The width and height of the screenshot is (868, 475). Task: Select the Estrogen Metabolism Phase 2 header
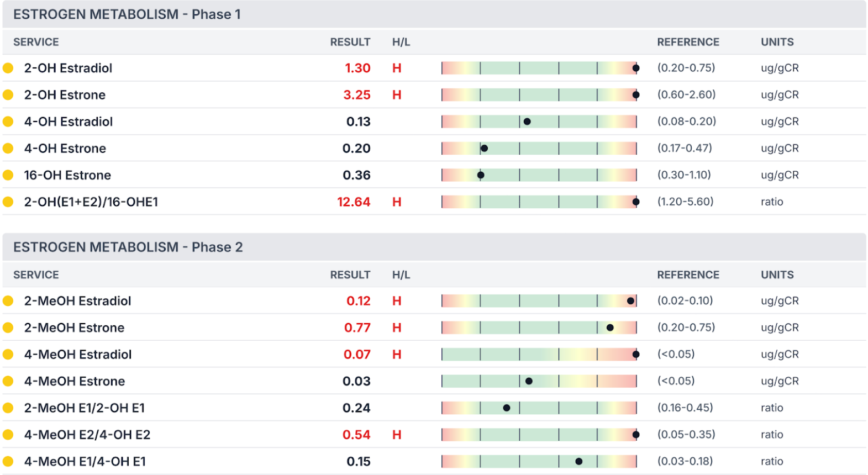(x=434, y=247)
